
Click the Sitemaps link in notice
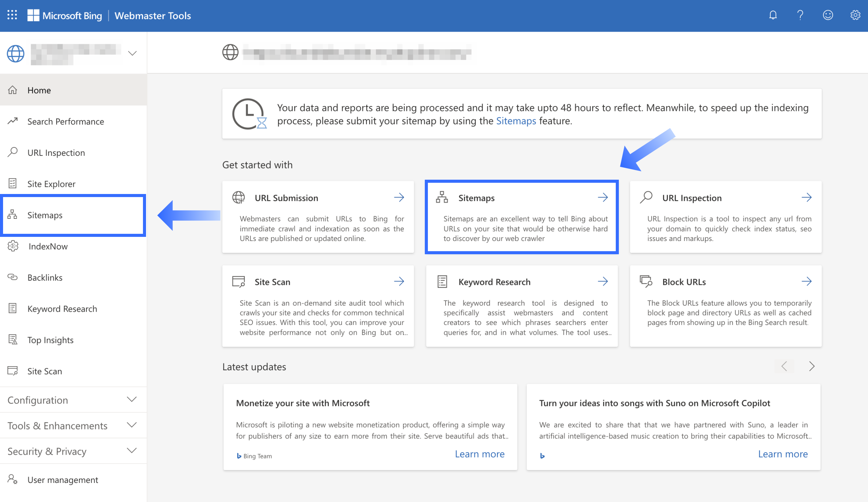coord(516,121)
